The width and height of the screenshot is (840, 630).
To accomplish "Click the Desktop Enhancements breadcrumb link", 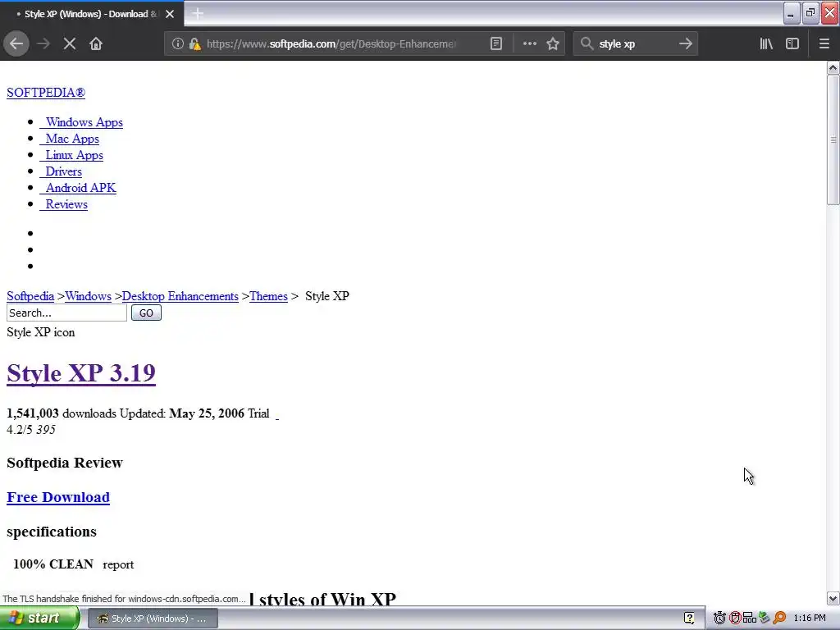I will click(x=180, y=296).
